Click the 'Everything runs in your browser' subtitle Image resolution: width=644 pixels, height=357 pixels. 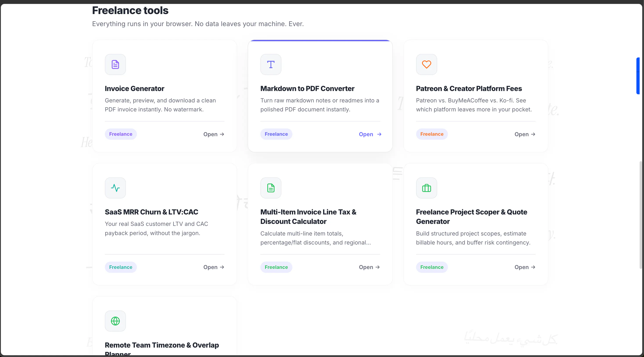[x=198, y=24]
